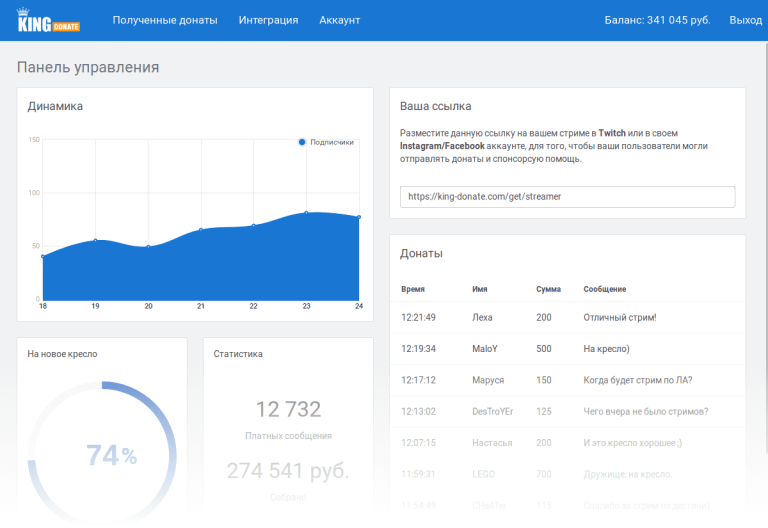
Task: Click the 12 732 paid messages statistic
Action: point(288,409)
